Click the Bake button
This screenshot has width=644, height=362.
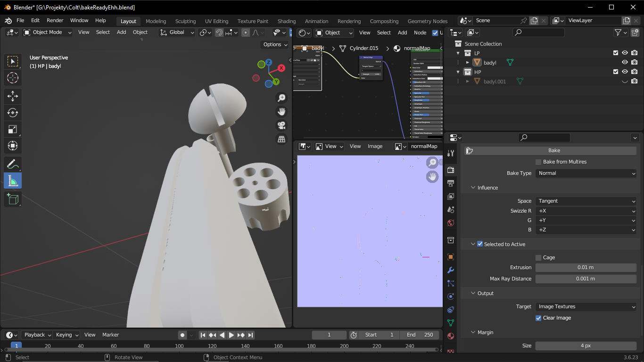click(x=551, y=150)
